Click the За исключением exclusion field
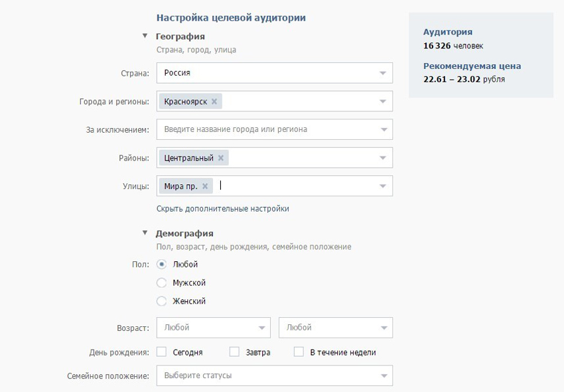 click(x=269, y=129)
